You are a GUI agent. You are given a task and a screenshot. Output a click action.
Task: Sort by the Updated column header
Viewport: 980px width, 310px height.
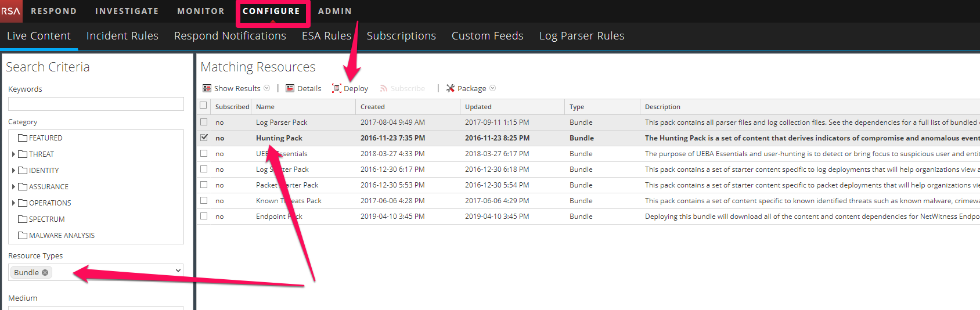click(x=478, y=107)
